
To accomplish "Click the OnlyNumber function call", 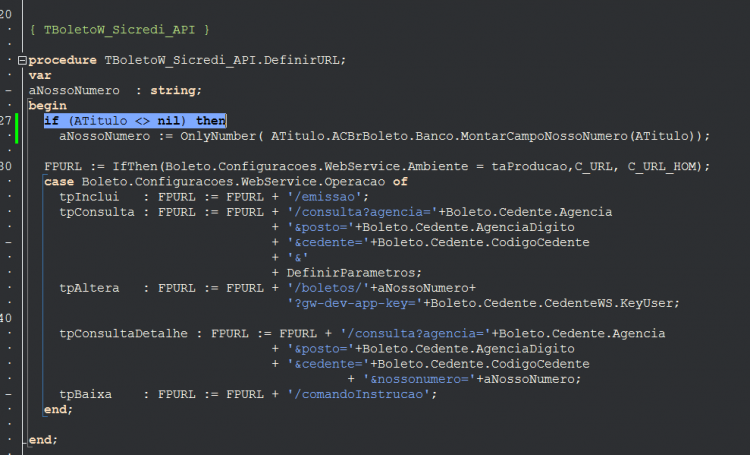I will pos(218,136).
